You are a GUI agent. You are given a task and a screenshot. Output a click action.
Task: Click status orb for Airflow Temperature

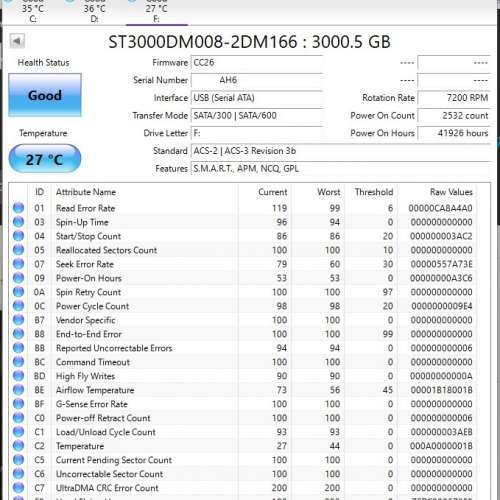[x=19, y=390]
